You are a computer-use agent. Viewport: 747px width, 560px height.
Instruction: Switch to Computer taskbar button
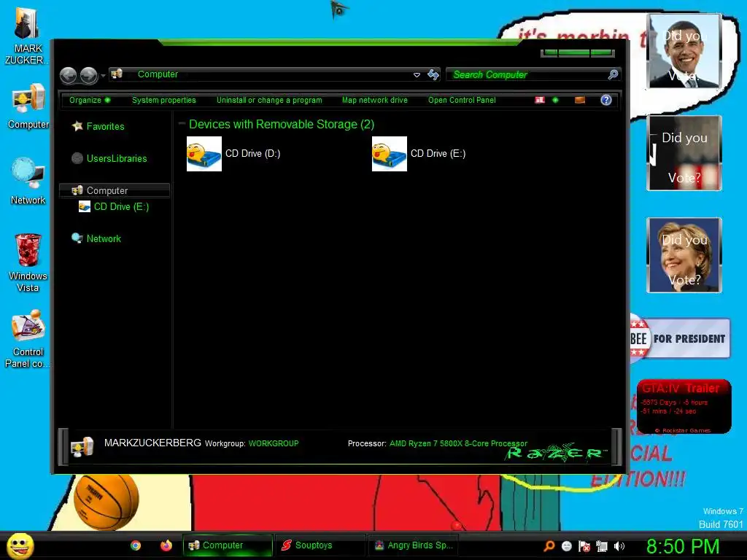(x=228, y=545)
